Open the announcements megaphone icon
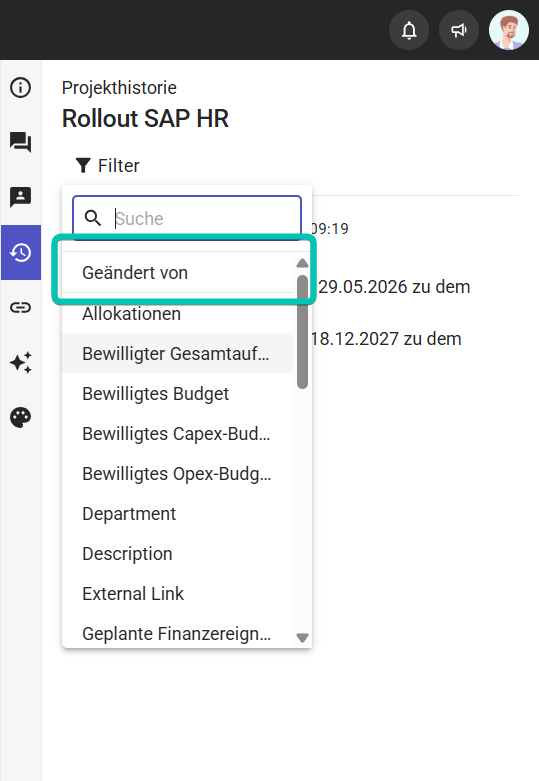The height and width of the screenshot is (781, 539). (459, 30)
